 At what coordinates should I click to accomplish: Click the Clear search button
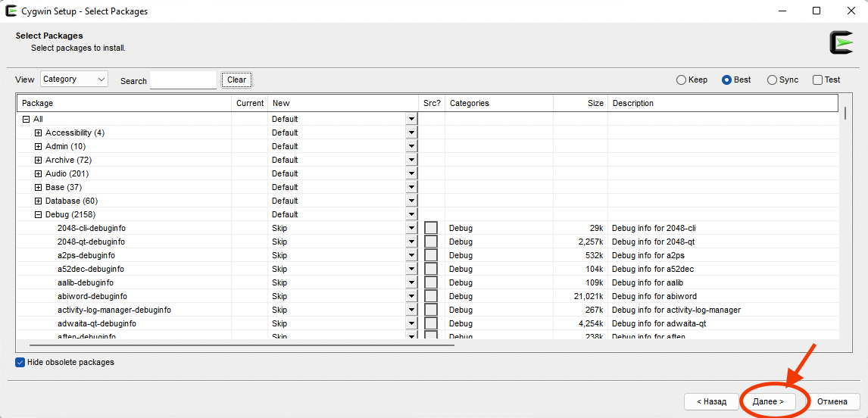point(236,80)
